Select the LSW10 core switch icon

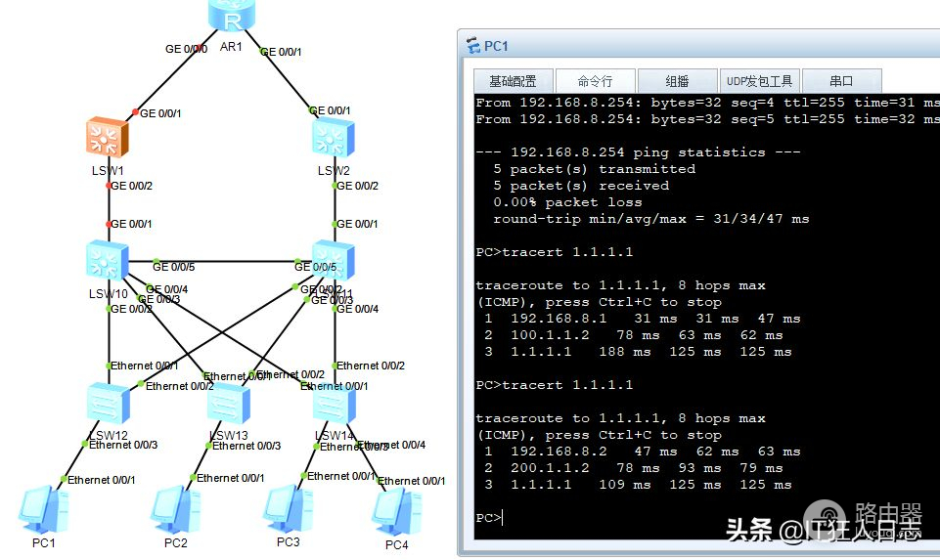point(107,260)
